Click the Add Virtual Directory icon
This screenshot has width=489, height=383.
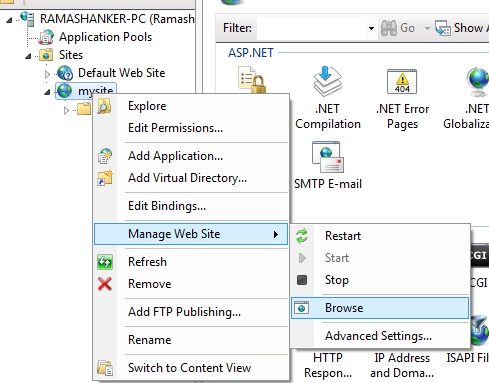coord(105,178)
